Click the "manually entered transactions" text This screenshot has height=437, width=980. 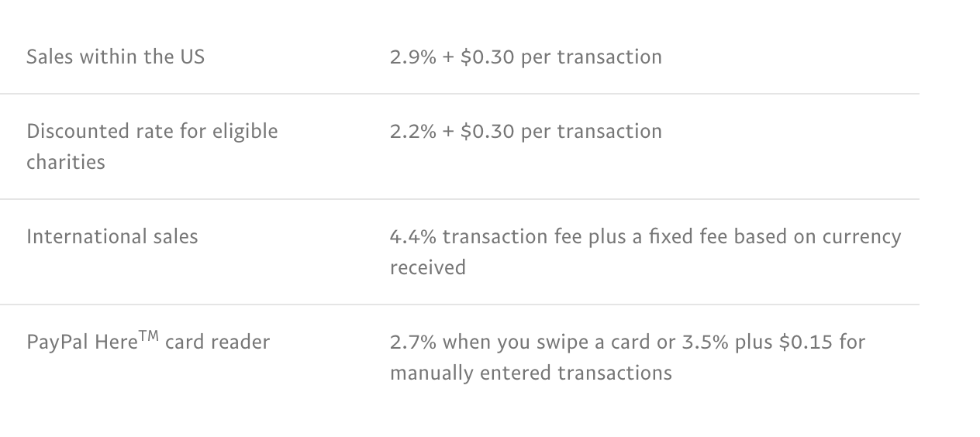(x=530, y=373)
